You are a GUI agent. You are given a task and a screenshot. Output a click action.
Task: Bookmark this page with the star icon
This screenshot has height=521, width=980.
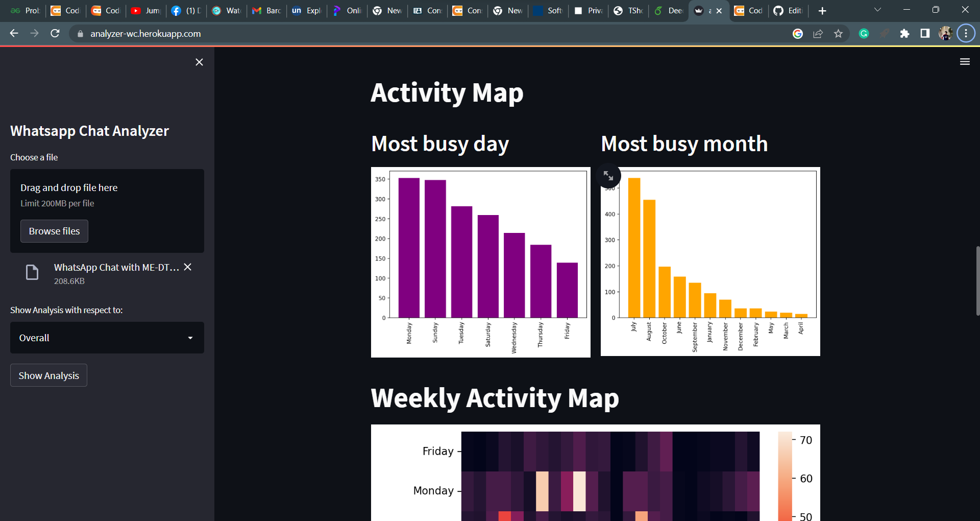coord(838,34)
